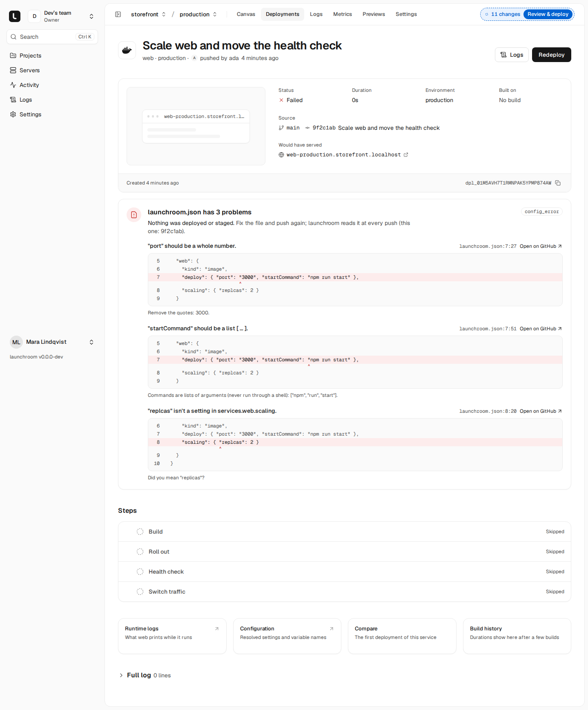Open the top Settings tab
This screenshot has height=710, width=588.
pos(406,14)
